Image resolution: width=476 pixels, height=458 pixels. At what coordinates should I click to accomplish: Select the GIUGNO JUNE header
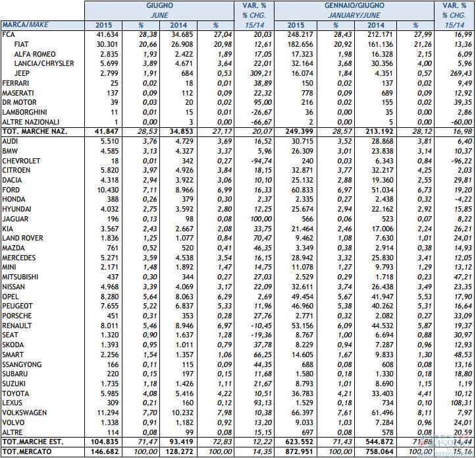pyautogui.click(x=159, y=11)
